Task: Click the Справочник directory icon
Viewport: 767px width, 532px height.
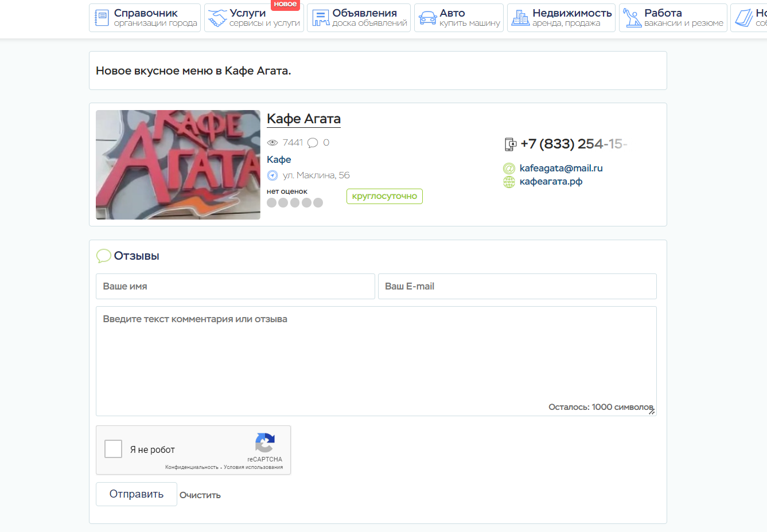Action: click(102, 18)
